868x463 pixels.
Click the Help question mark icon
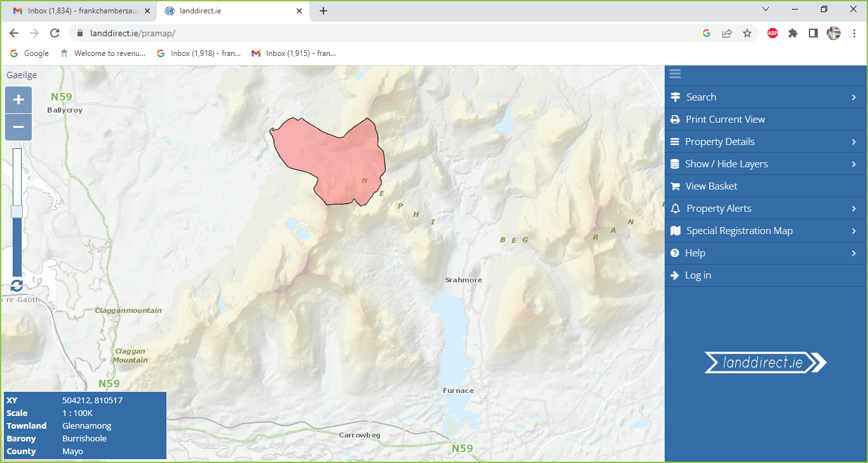[675, 253]
